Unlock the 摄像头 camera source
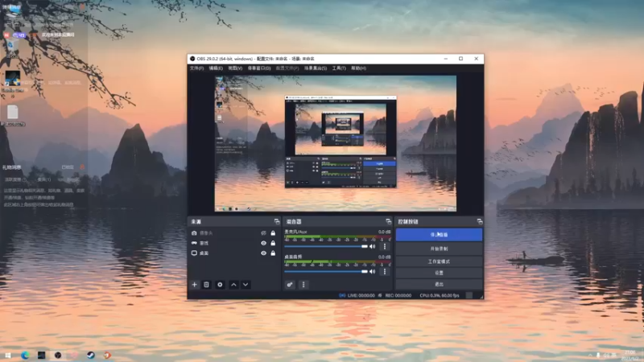The width and height of the screenshot is (644, 362). pyautogui.click(x=273, y=233)
